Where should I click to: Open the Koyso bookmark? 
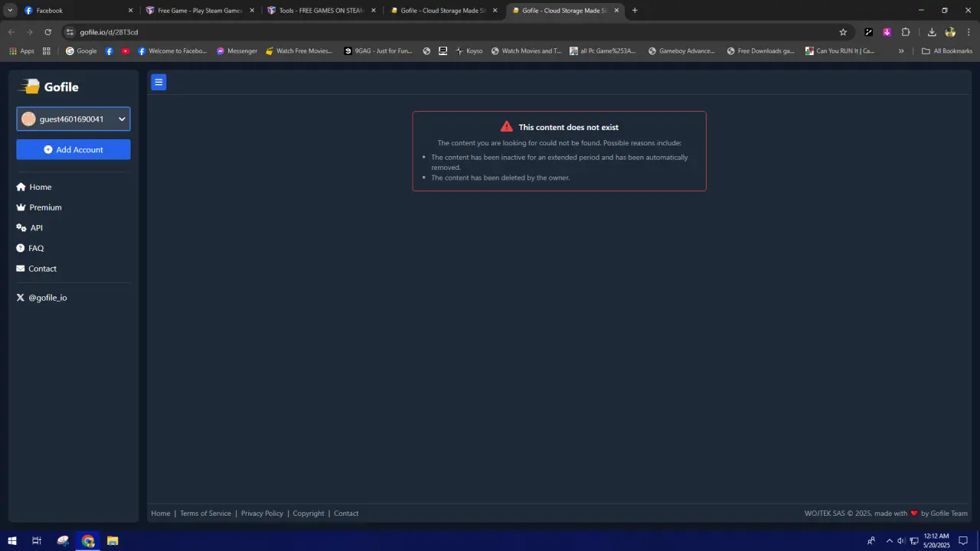(x=469, y=51)
